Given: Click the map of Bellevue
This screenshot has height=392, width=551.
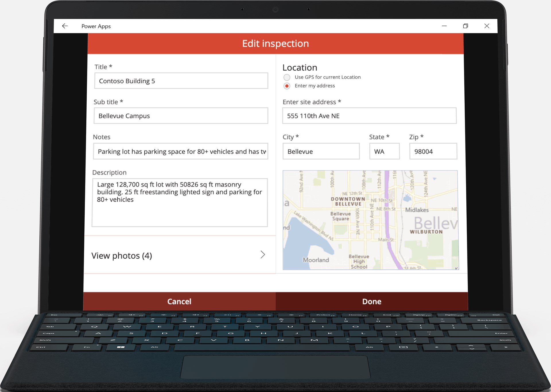Looking at the screenshot, I should [370, 220].
